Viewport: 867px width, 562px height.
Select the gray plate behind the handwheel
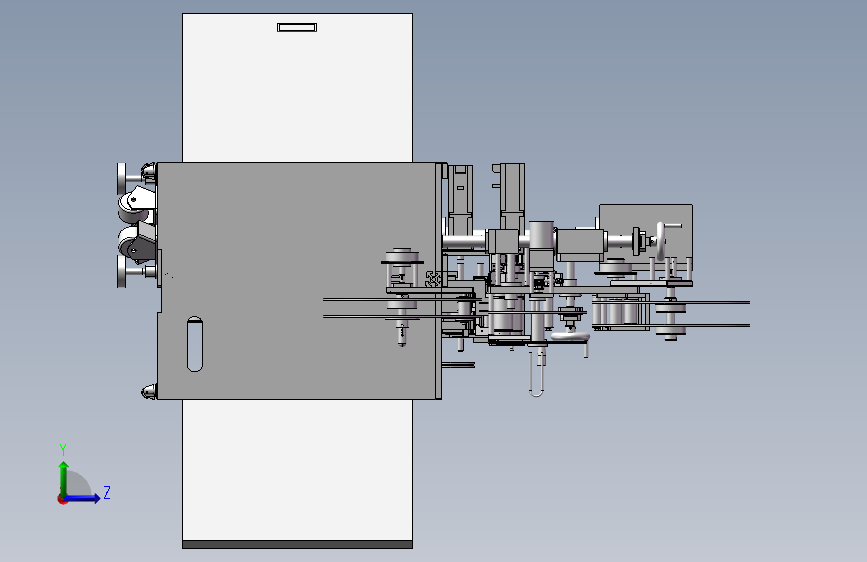pos(646,237)
